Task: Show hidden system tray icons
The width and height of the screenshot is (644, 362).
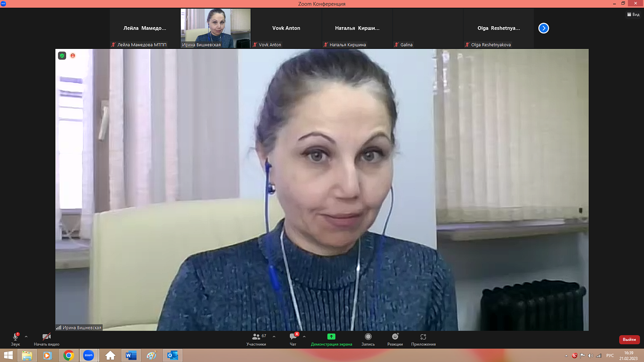Action: 566,356
